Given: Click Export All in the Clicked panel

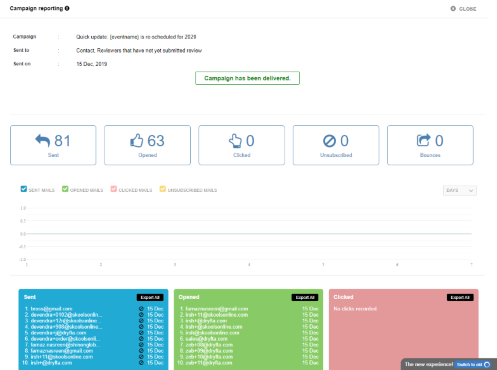Looking at the screenshot, I should (460, 297).
